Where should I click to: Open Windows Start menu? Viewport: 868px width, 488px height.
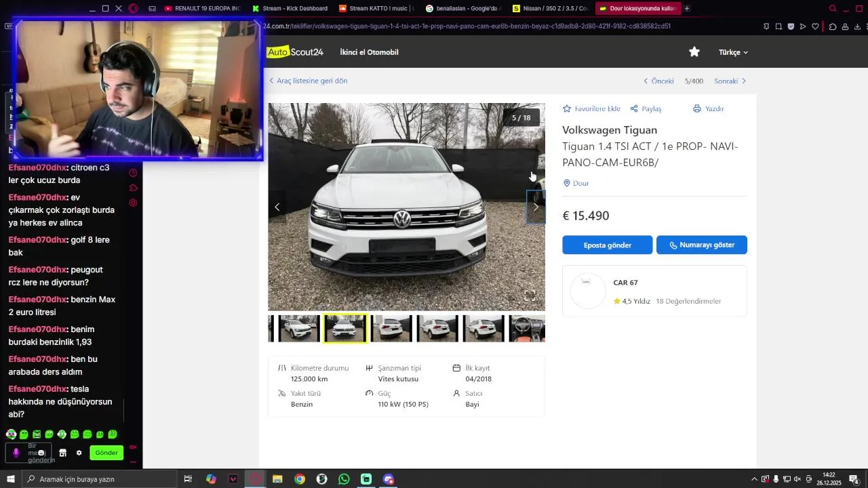[x=10, y=479]
